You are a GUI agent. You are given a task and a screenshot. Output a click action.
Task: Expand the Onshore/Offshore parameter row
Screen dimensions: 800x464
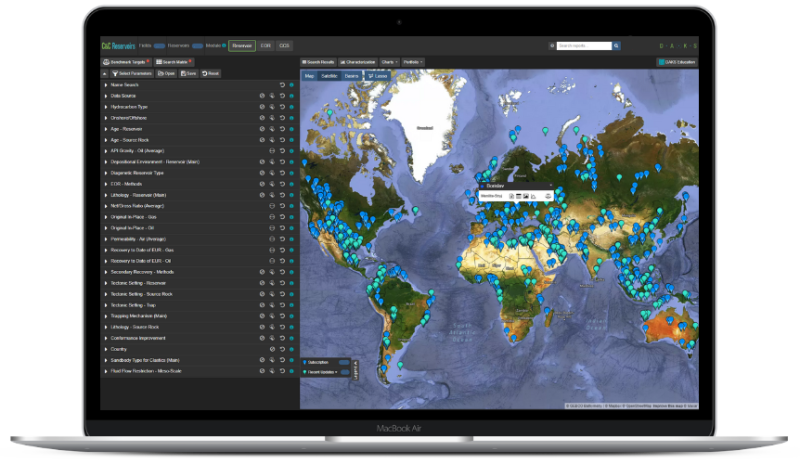[106, 118]
